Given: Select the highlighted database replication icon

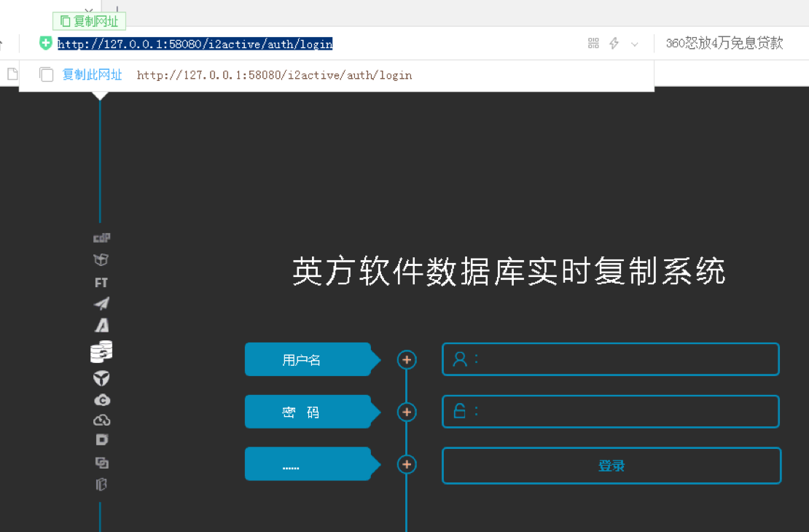Looking at the screenshot, I should click(x=101, y=352).
